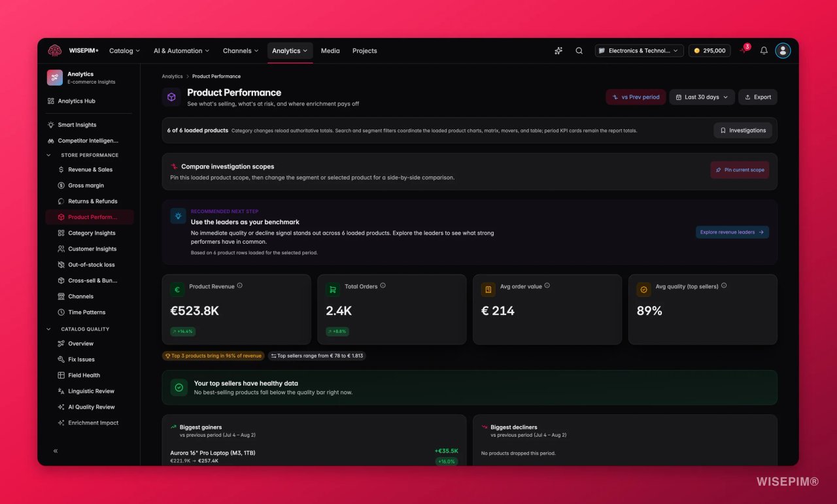Image resolution: width=837 pixels, height=504 pixels.
Task: Click the search magnifier icon
Action: (x=579, y=51)
